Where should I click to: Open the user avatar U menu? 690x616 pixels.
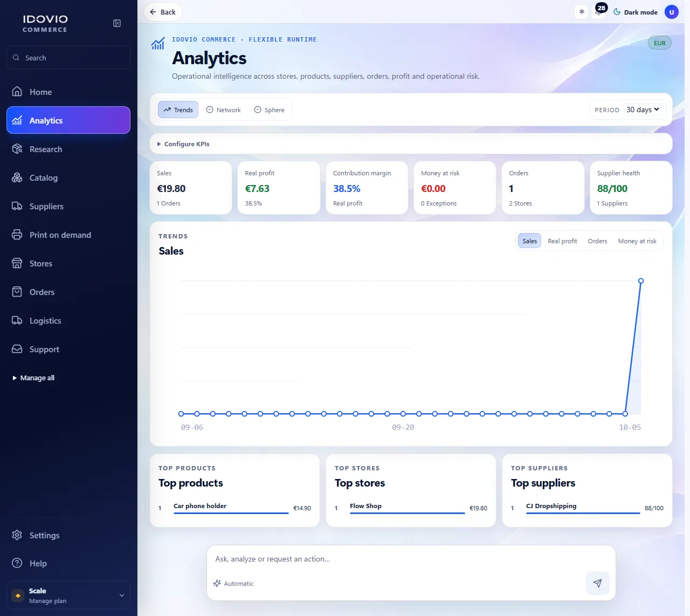(672, 12)
